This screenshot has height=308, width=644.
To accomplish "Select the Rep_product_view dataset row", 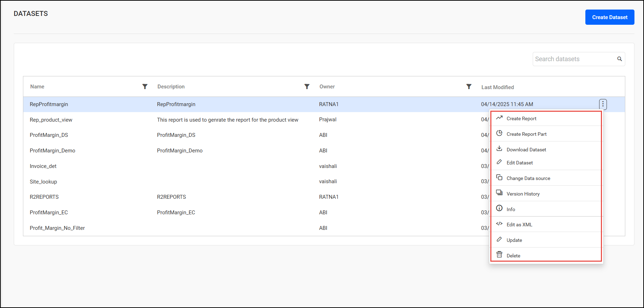I will (51, 120).
